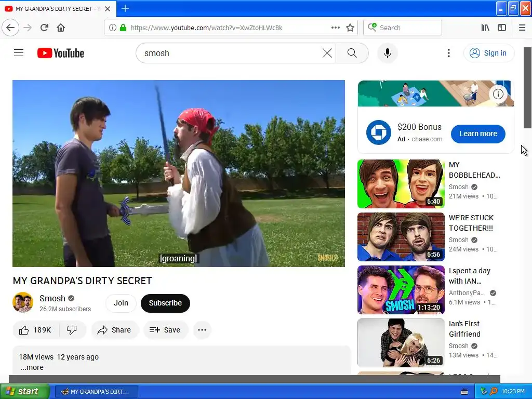Reload the page with the refresh icon
Image resolution: width=532 pixels, height=399 pixels.
44,28
